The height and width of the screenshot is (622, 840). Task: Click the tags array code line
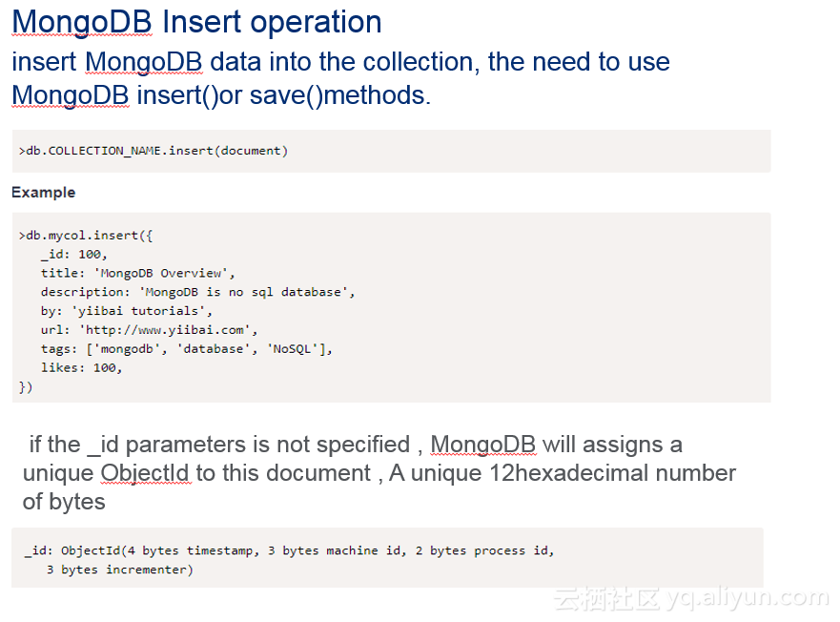pyautogui.click(x=187, y=349)
